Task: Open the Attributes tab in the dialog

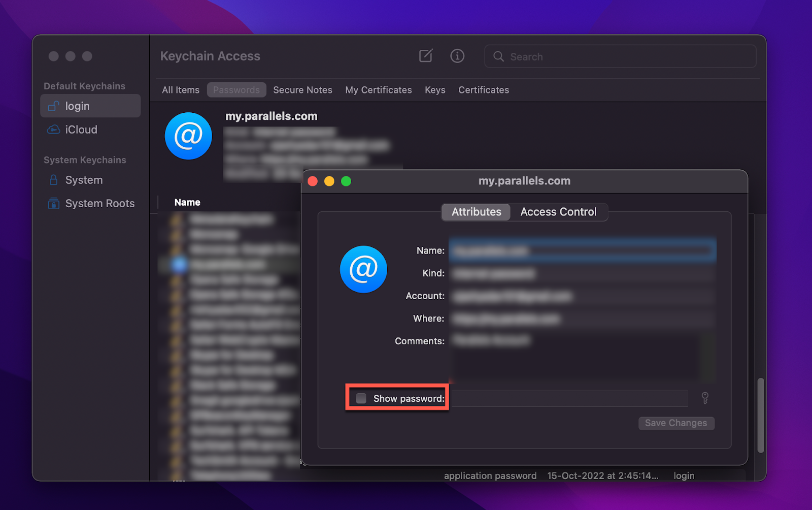Action: [x=476, y=212]
